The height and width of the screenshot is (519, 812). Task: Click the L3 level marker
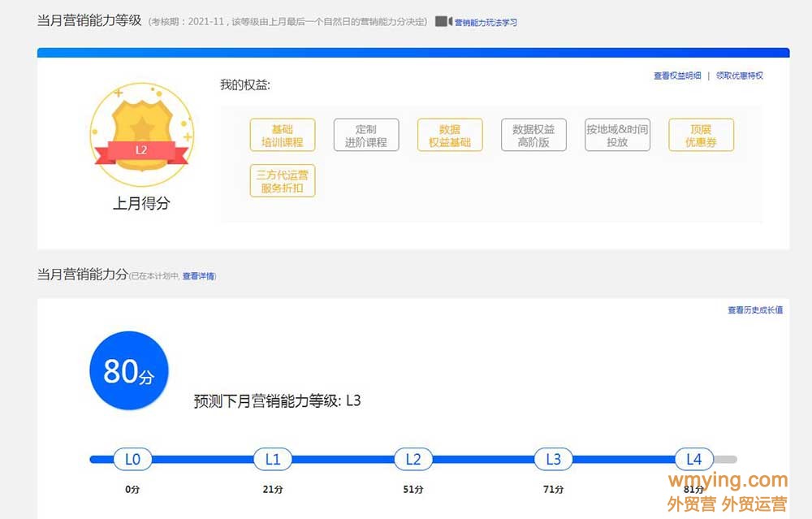click(553, 459)
